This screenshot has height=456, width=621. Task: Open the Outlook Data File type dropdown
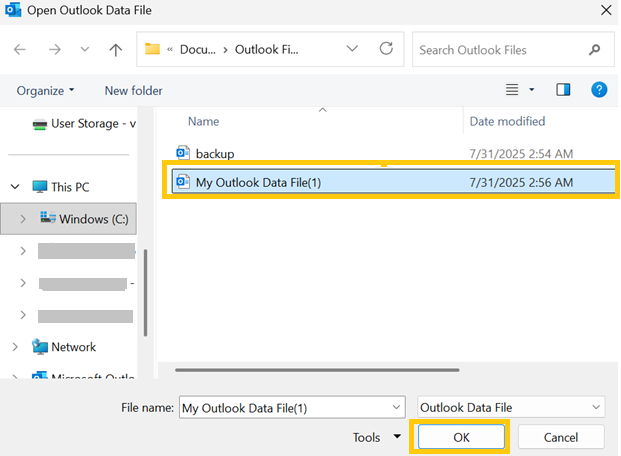pyautogui.click(x=511, y=407)
